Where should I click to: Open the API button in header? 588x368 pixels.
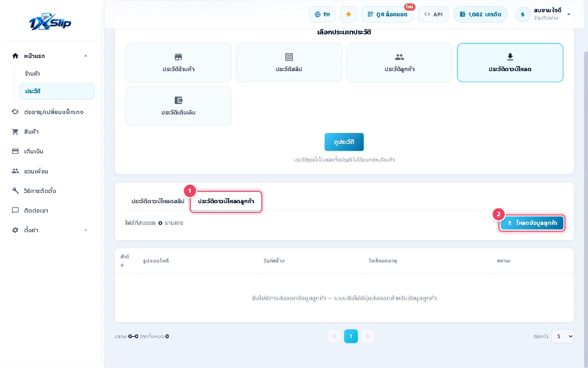434,14
